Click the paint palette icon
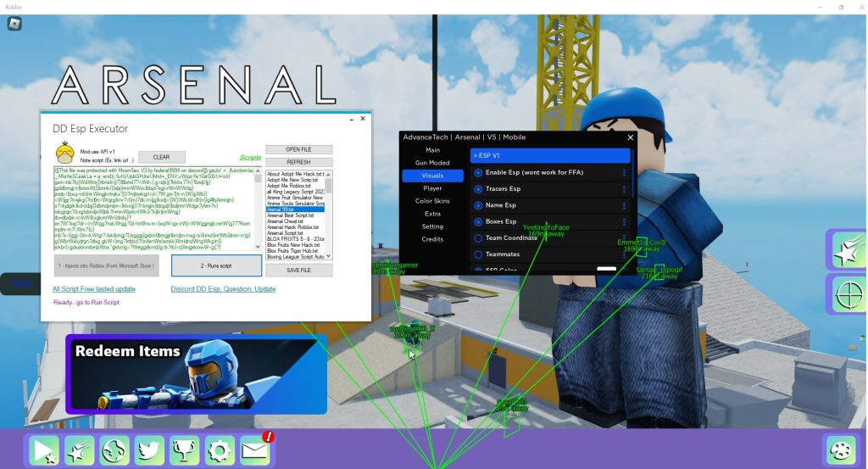The width and height of the screenshot is (868, 469). coord(842,449)
